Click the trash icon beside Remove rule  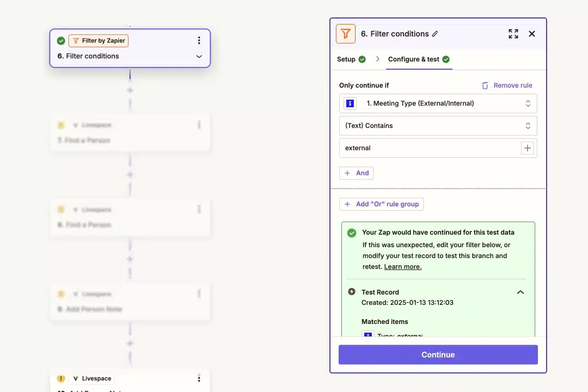click(x=485, y=85)
